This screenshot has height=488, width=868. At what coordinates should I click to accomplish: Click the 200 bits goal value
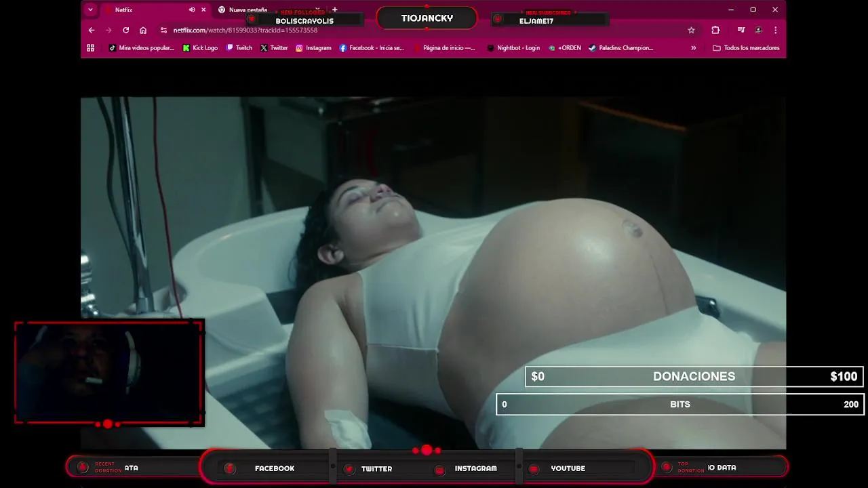click(851, 405)
